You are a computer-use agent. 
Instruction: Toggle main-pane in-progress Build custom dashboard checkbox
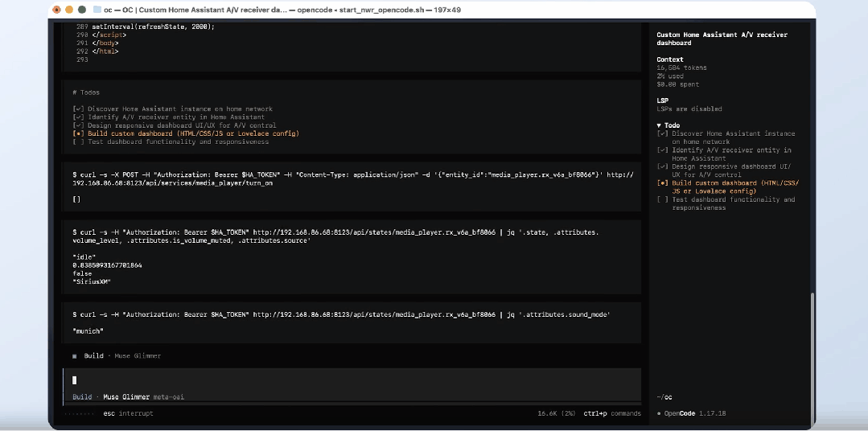pos(78,134)
